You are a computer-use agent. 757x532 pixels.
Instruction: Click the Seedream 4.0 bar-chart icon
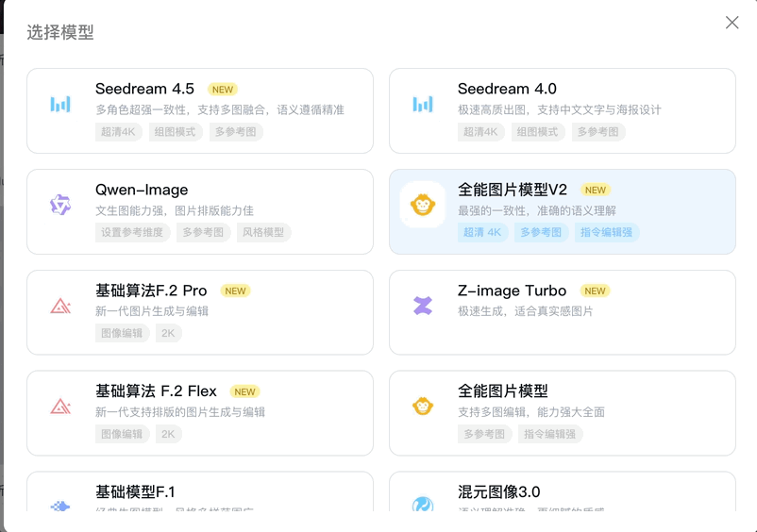pyautogui.click(x=423, y=104)
